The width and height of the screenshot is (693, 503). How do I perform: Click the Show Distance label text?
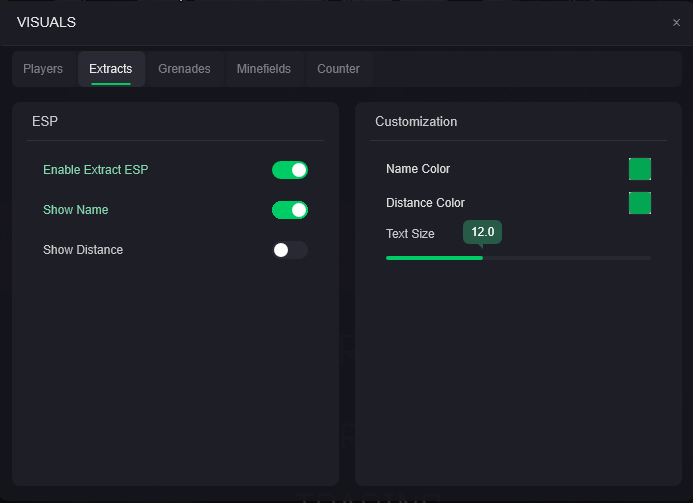(83, 250)
